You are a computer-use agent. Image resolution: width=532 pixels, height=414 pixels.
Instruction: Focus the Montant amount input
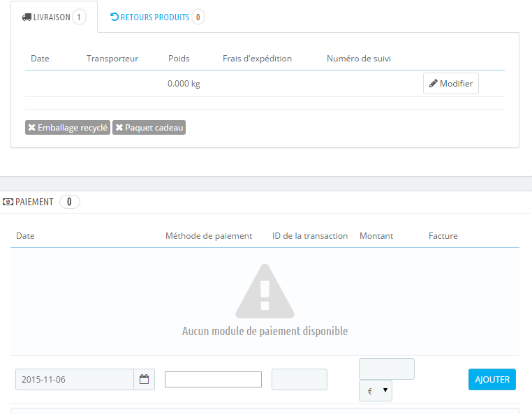click(387, 369)
